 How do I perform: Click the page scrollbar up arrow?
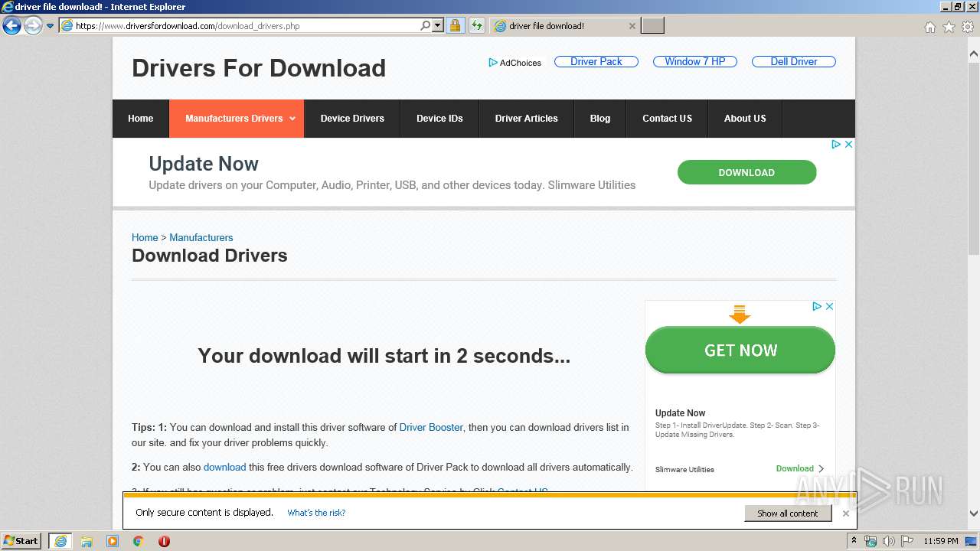974,54
